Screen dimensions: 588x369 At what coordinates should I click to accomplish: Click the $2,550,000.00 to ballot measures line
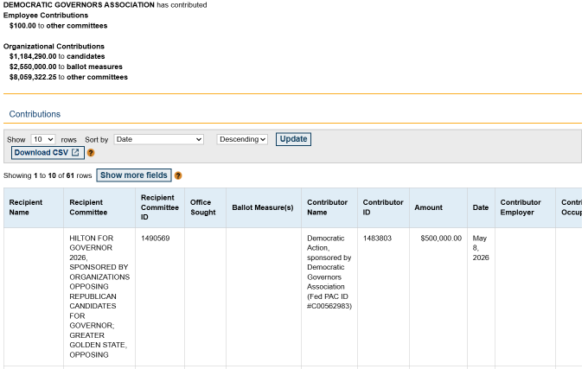click(66, 67)
